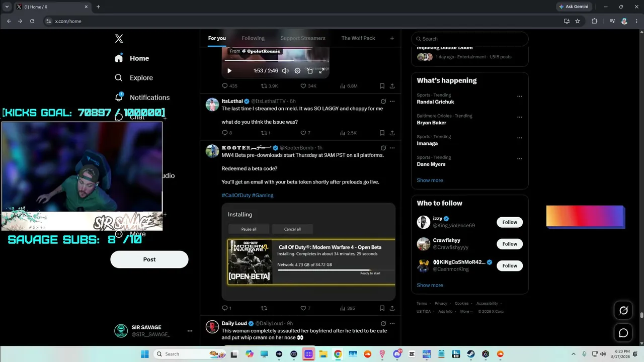
Task: Open options for Imanaga trend
Action: tap(520, 138)
